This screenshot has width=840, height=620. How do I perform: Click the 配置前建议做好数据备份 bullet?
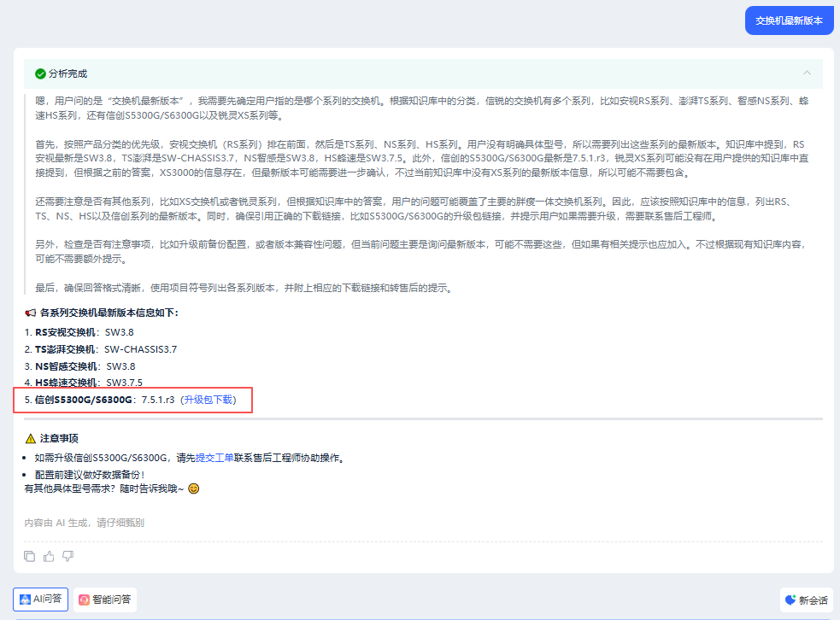[90, 475]
